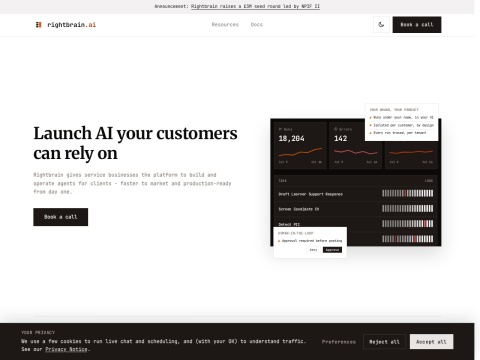Click 'Isolated per customer, by design' bullet
This screenshot has height=360, width=480.
click(x=403, y=125)
